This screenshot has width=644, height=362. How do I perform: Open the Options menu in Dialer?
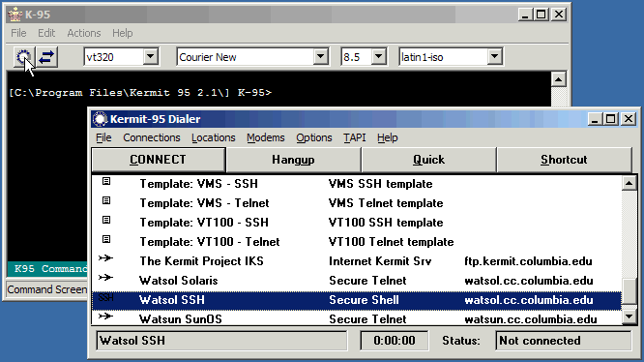pyautogui.click(x=314, y=137)
